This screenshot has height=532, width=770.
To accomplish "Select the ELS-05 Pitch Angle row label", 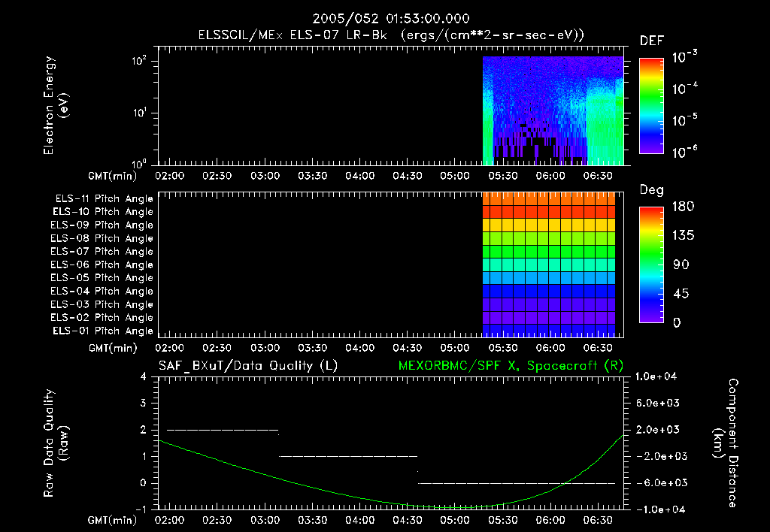I will [x=102, y=278].
